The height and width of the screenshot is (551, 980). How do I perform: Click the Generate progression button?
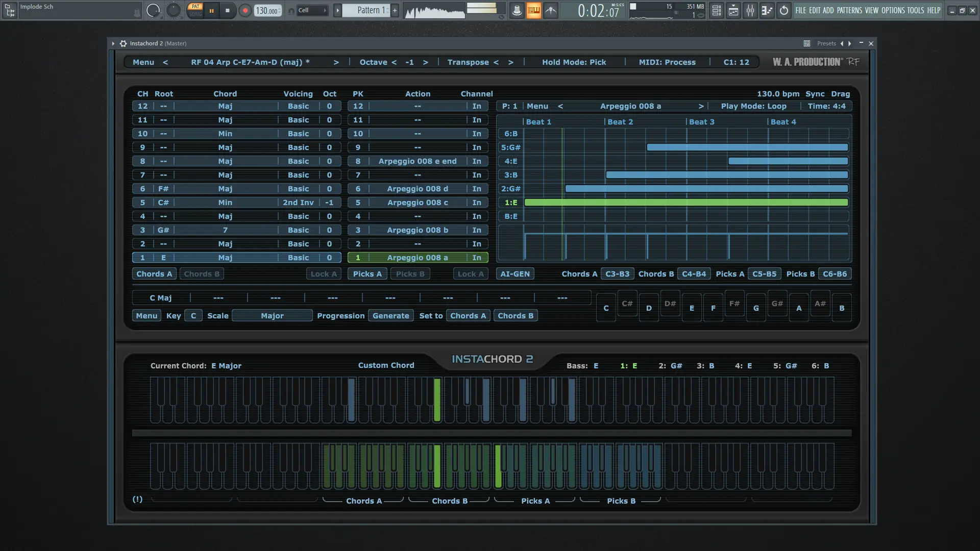click(390, 316)
